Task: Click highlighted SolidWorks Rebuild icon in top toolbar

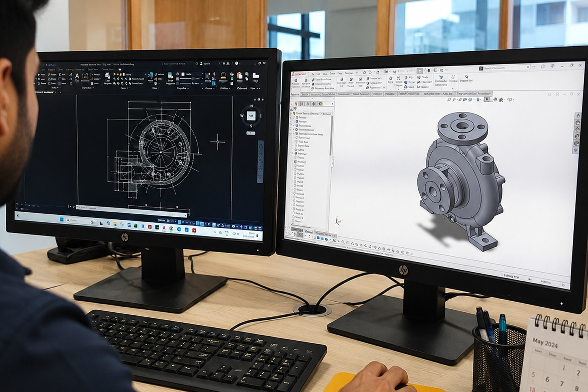Action: coord(420,71)
